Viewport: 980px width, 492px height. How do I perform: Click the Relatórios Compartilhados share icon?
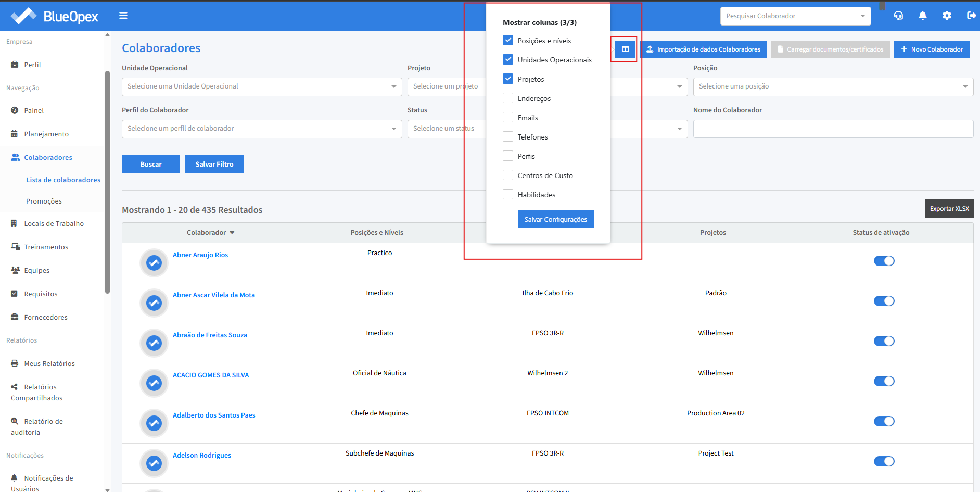[15, 387]
